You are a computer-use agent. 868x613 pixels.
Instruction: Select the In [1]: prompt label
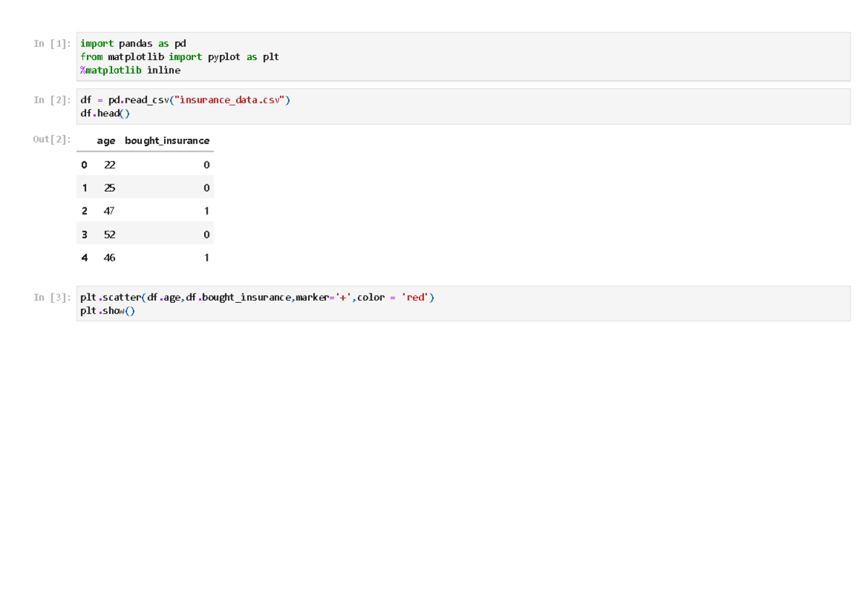point(52,43)
